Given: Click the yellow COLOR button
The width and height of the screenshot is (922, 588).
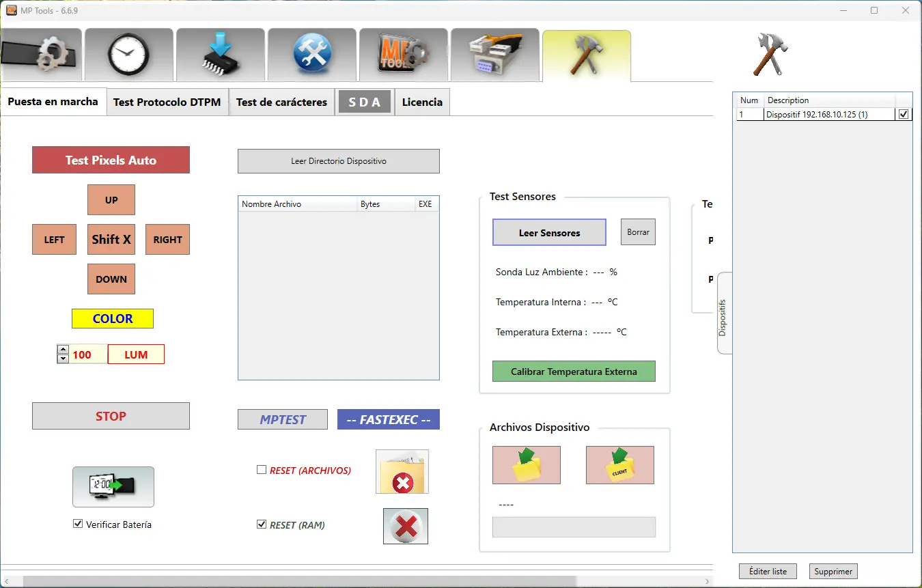Looking at the screenshot, I should pyautogui.click(x=113, y=319).
